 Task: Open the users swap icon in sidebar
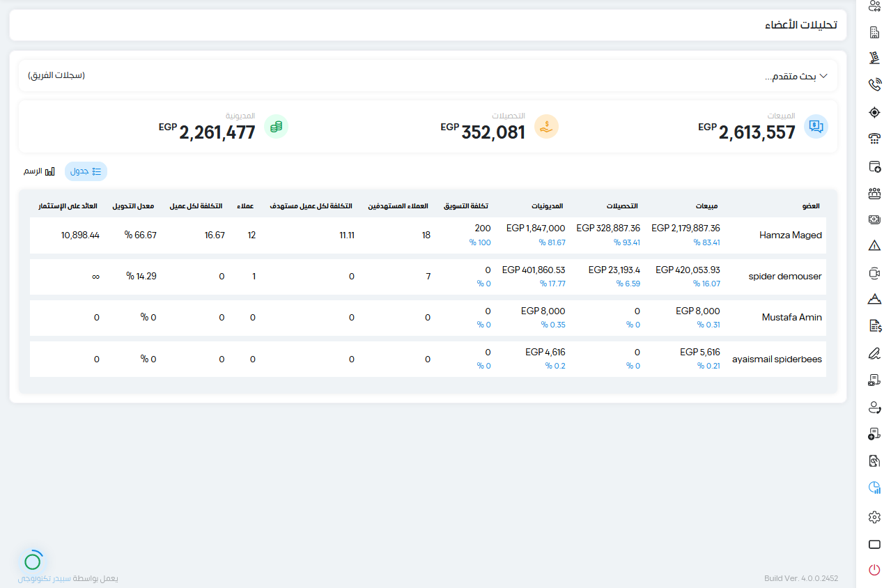point(875,6)
